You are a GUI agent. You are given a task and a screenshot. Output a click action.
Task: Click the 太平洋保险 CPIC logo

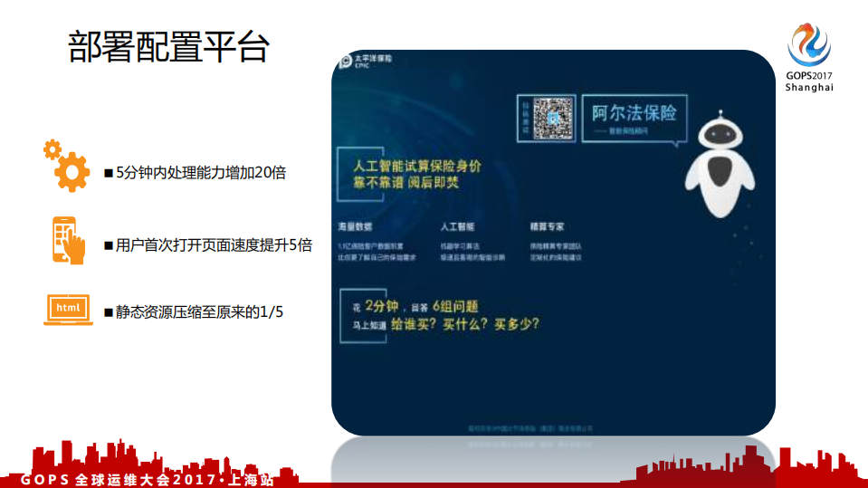(x=366, y=61)
